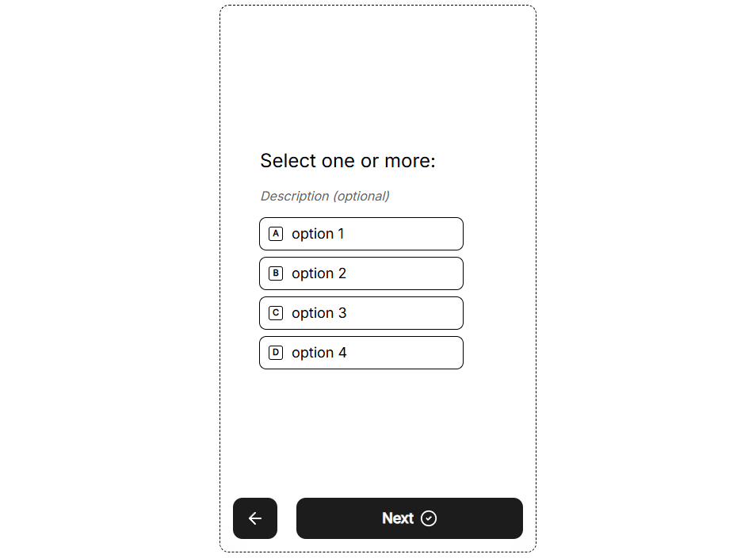
Task: Click the letter D badge on option 4
Action: click(x=275, y=353)
